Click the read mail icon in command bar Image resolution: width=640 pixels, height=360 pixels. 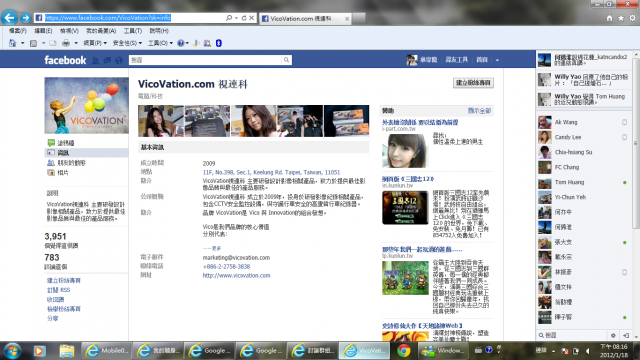point(53,43)
